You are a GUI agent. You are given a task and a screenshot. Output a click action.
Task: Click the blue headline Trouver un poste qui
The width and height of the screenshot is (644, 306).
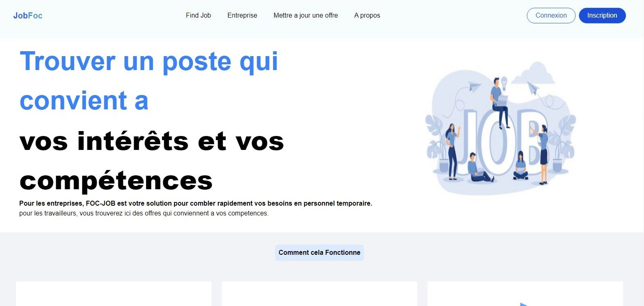[149, 61]
